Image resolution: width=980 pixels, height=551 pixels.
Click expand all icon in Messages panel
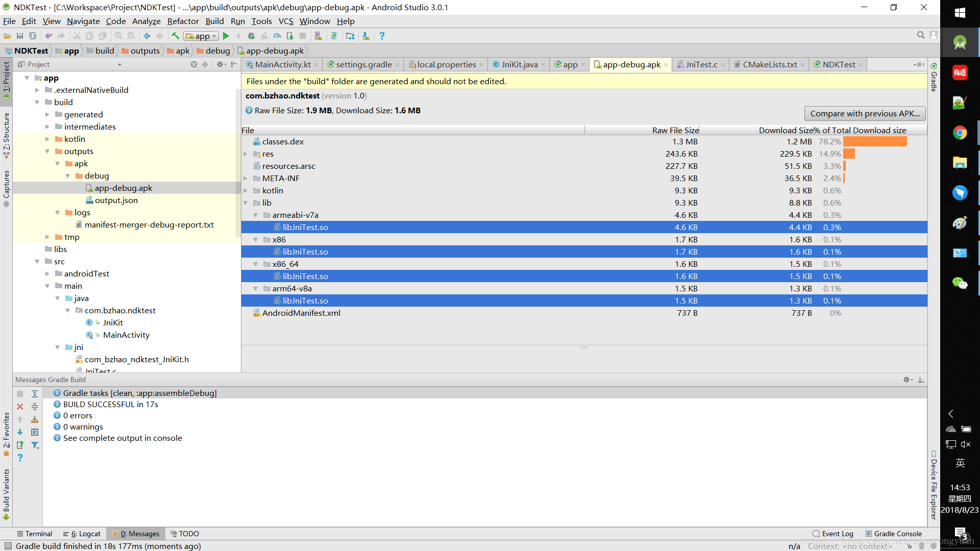point(35,394)
